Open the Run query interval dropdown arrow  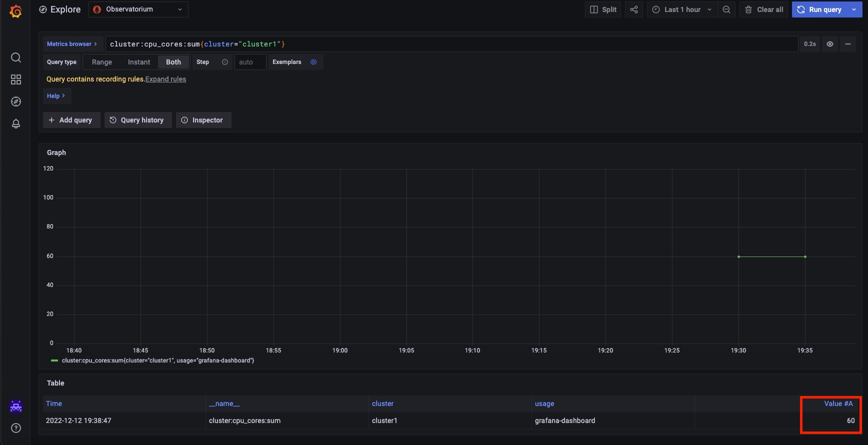854,9
